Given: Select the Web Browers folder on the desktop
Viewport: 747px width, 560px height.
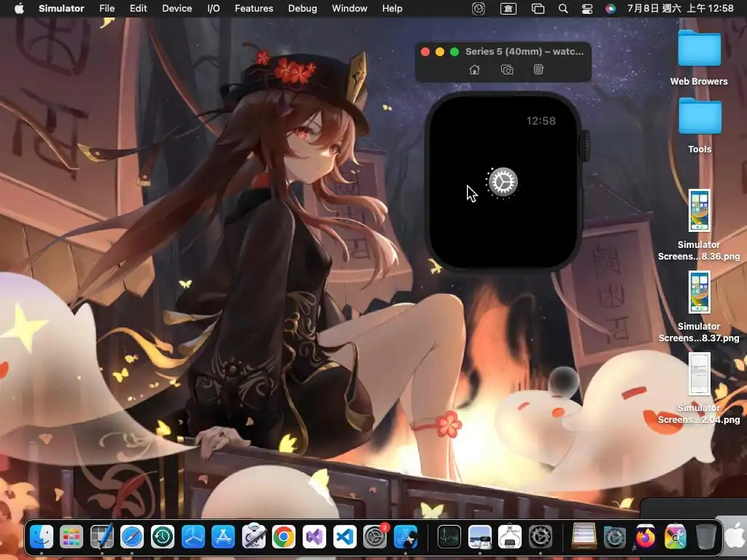Looking at the screenshot, I should (699, 58).
